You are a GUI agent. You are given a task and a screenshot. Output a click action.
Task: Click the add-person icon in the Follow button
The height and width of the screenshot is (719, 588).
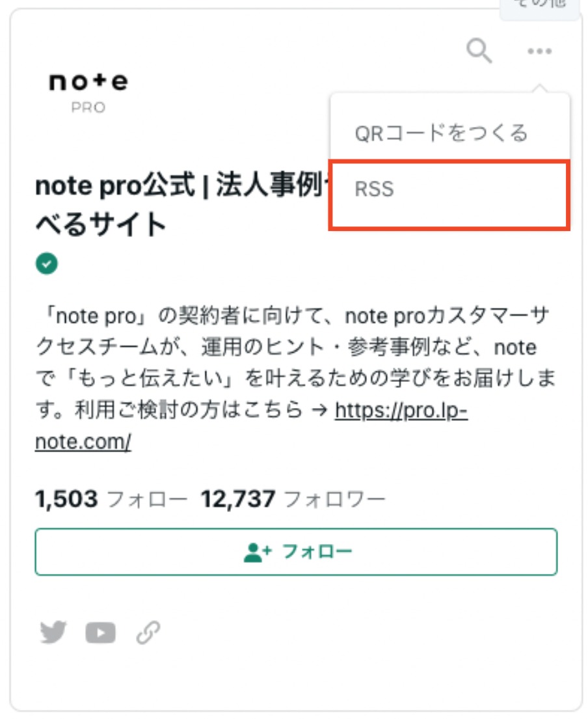pos(258,552)
